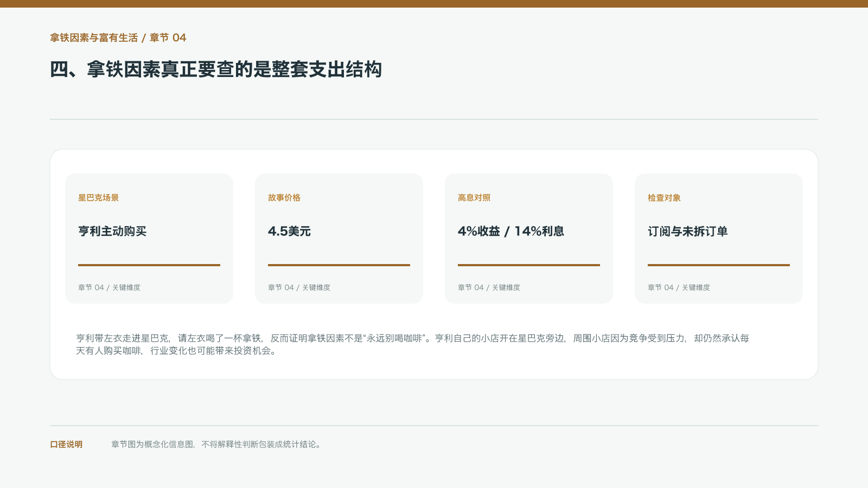This screenshot has width=868, height=488.
Task: Click 章节 04 / 关键维度 under 4.5美元
Action: pyautogui.click(x=299, y=287)
